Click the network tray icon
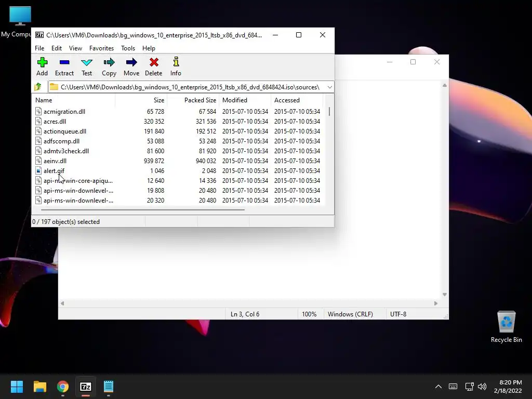This screenshot has height=399, width=532. coord(469,387)
